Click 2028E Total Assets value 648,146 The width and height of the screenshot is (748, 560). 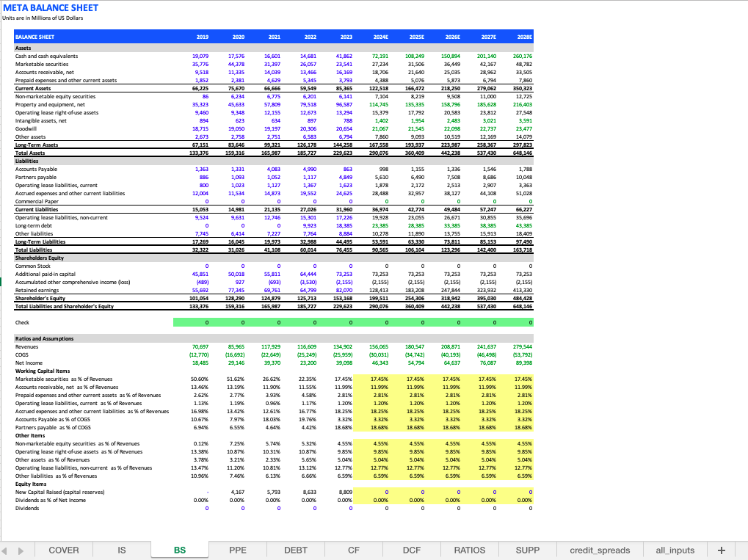tap(523, 153)
